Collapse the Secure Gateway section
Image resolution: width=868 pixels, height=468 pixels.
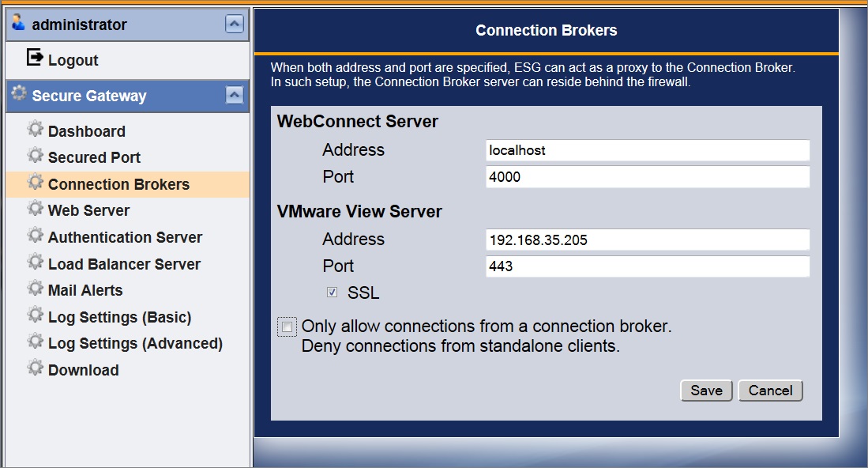pos(235,95)
